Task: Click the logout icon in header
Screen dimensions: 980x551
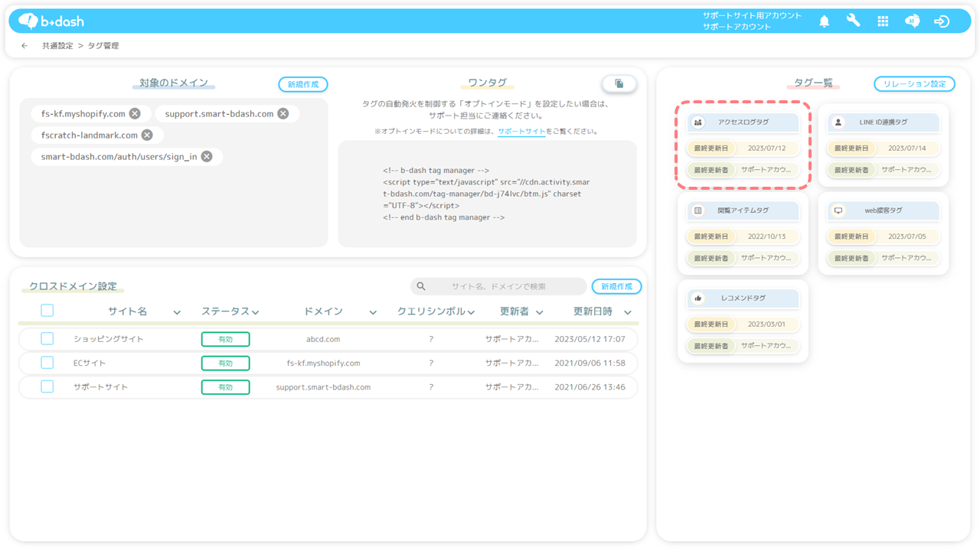Action: [942, 21]
